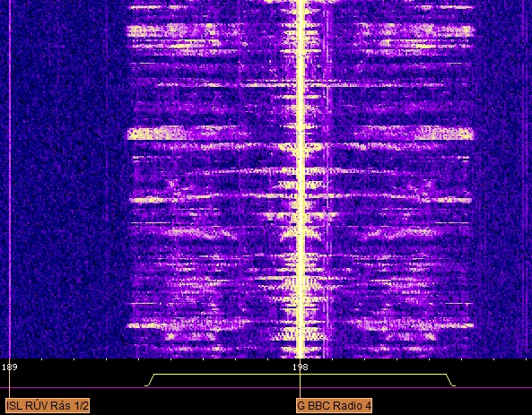Click the bright 198 kHz carrier in the waterfall
The height and width of the screenshot is (415, 532).
(301, 179)
